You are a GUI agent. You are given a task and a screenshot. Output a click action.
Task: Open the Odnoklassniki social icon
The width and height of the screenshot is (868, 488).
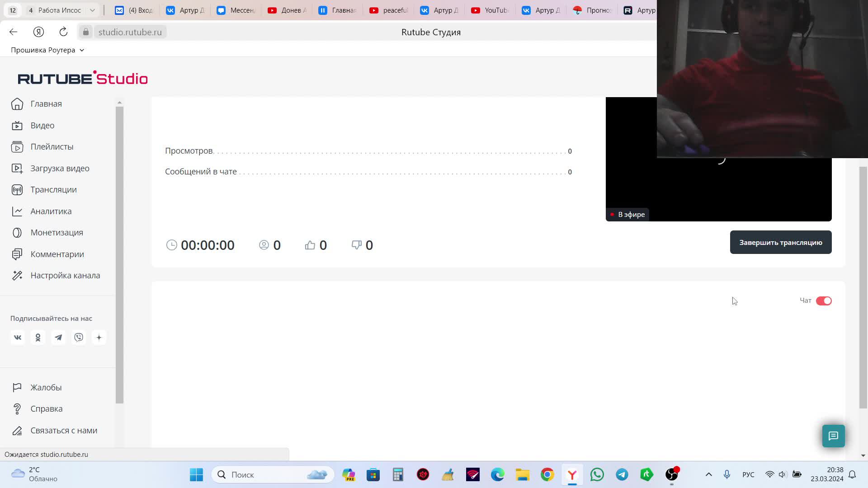point(38,338)
